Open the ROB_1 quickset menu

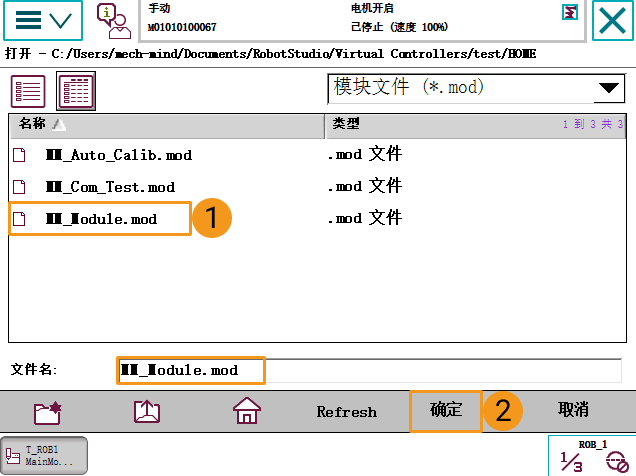[592, 456]
